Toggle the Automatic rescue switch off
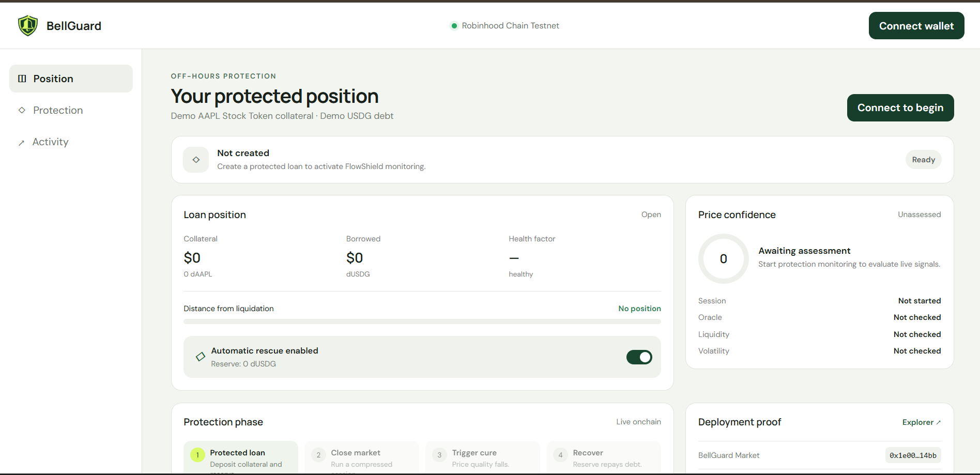This screenshot has height=475, width=980. 639,357
